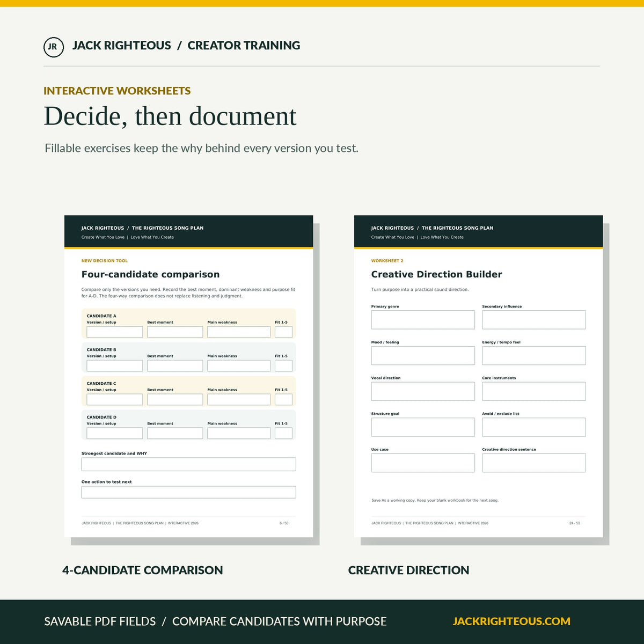
Task: Open the JACKRIGHTEOUS.COM link
Action: point(511,621)
